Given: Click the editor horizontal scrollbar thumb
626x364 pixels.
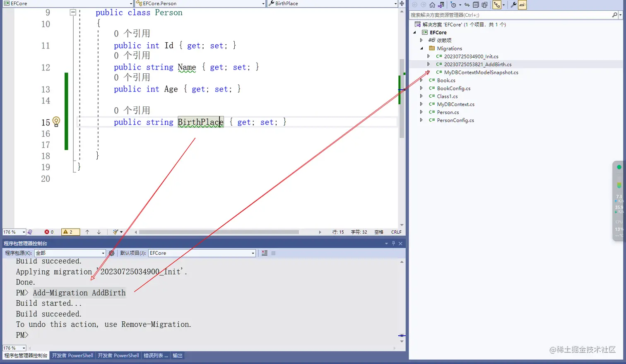Looking at the screenshot, I should [219, 232].
